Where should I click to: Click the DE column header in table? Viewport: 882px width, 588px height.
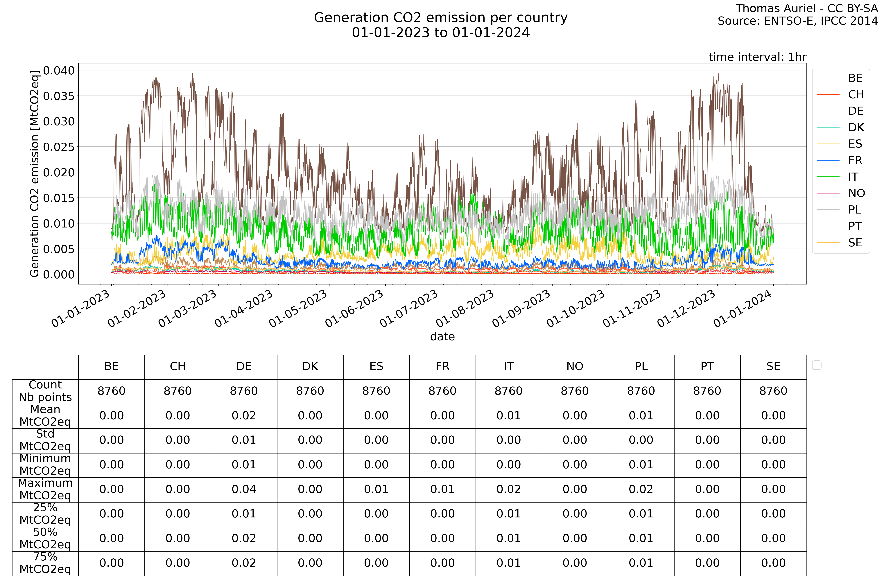tap(244, 366)
